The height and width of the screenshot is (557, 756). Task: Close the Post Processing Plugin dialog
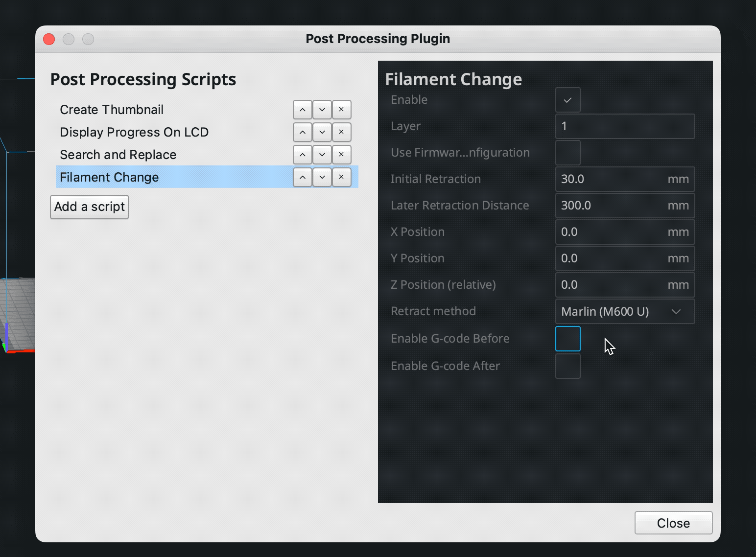click(673, 523)
